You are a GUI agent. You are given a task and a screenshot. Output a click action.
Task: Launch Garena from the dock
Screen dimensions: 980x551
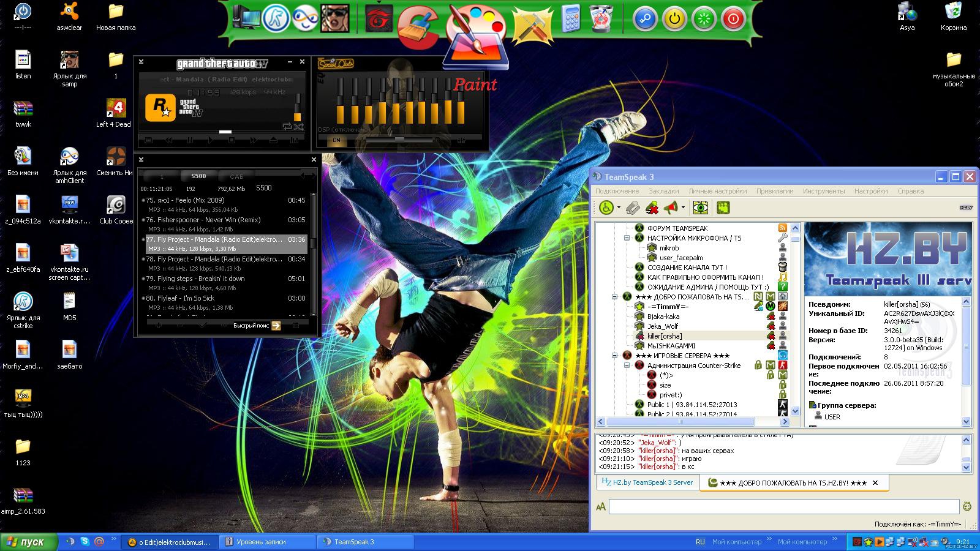[x=379, y=18]
